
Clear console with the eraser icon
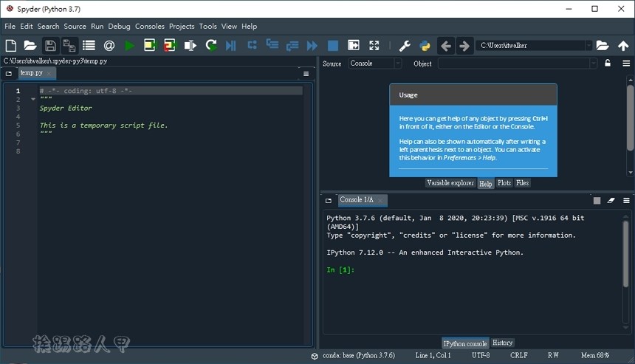tap(611, 200)
